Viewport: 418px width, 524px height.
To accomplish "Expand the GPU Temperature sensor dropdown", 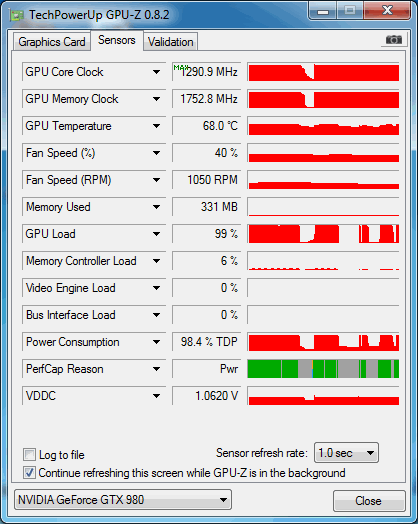I will click(x=156, y=126).
